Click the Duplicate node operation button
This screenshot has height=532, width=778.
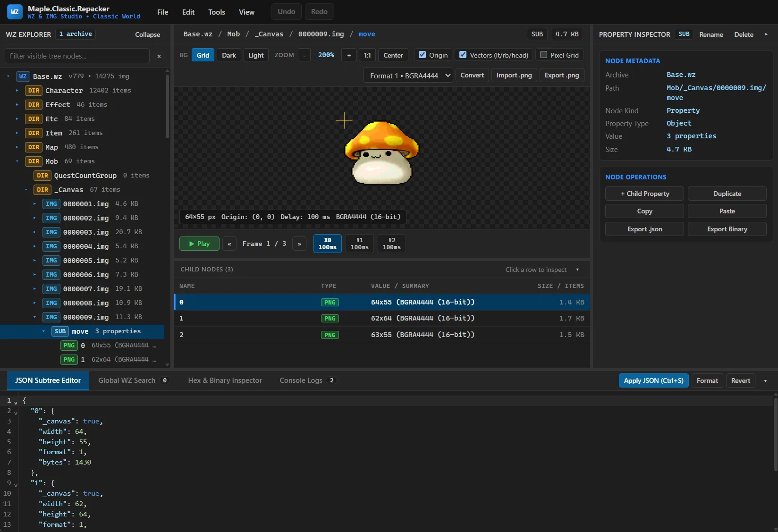coord(727,194)
